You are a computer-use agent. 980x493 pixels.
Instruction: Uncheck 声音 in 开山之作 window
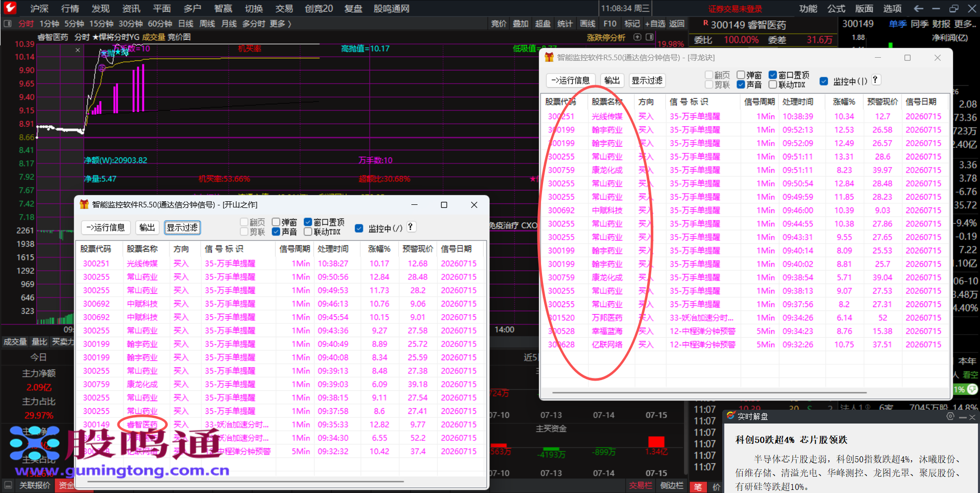coord(276,231)
